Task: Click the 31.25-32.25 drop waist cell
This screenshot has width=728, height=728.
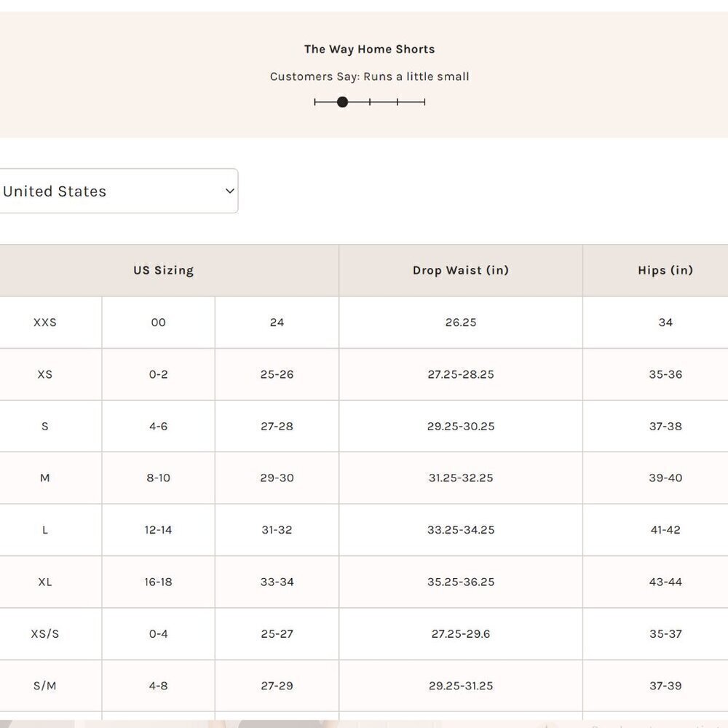Action: 460,478
